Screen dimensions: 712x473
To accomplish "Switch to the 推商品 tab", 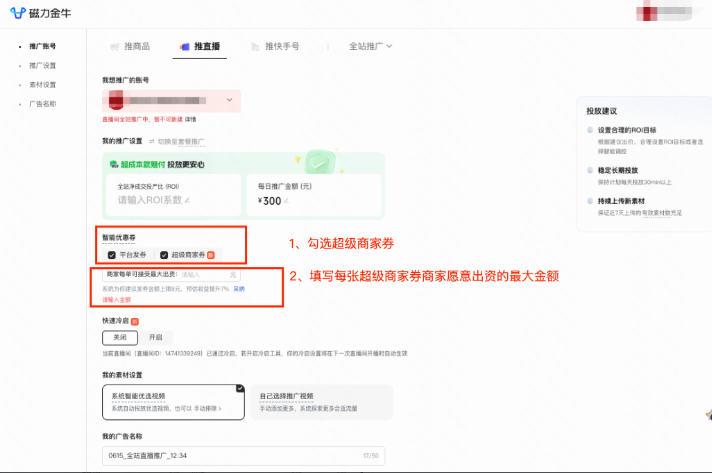I will coord(130,46).
